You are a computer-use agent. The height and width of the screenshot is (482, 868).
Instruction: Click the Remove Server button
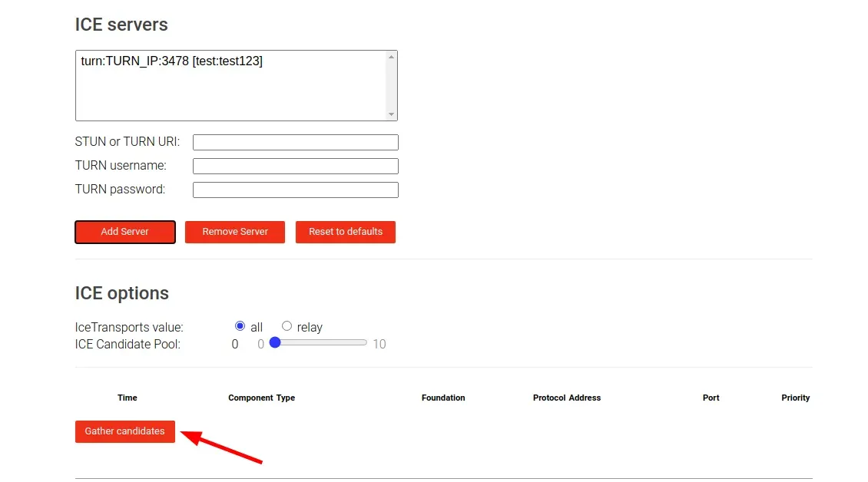(x=235, y=232)
